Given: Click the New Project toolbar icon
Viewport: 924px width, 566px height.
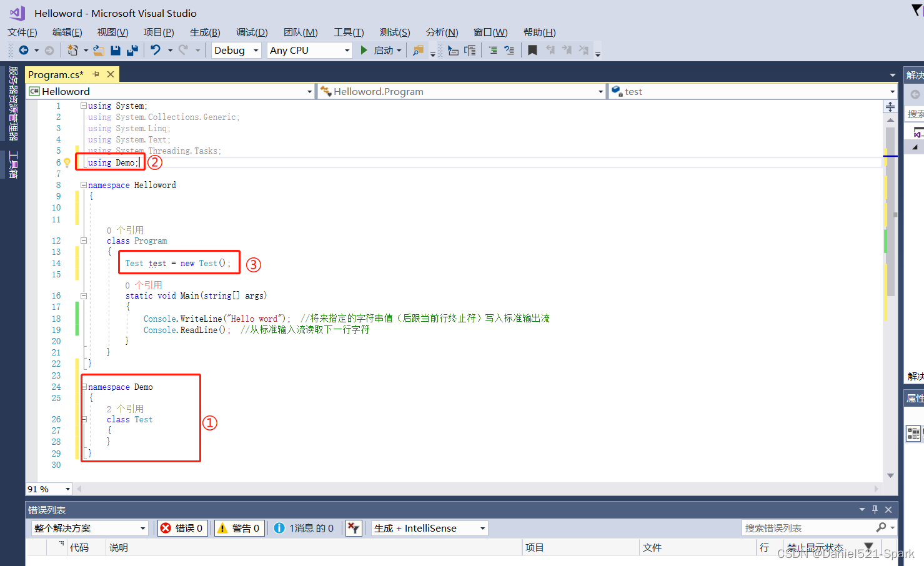Looking at the screenshot, I should [72, 50].
